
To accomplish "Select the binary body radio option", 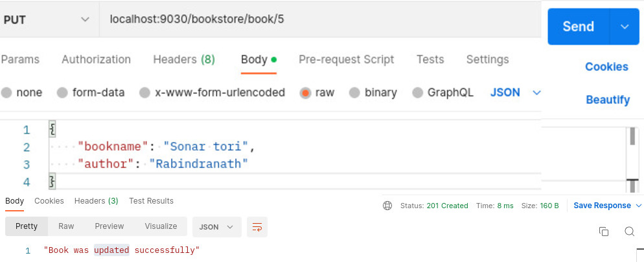I will coord(355,93).
